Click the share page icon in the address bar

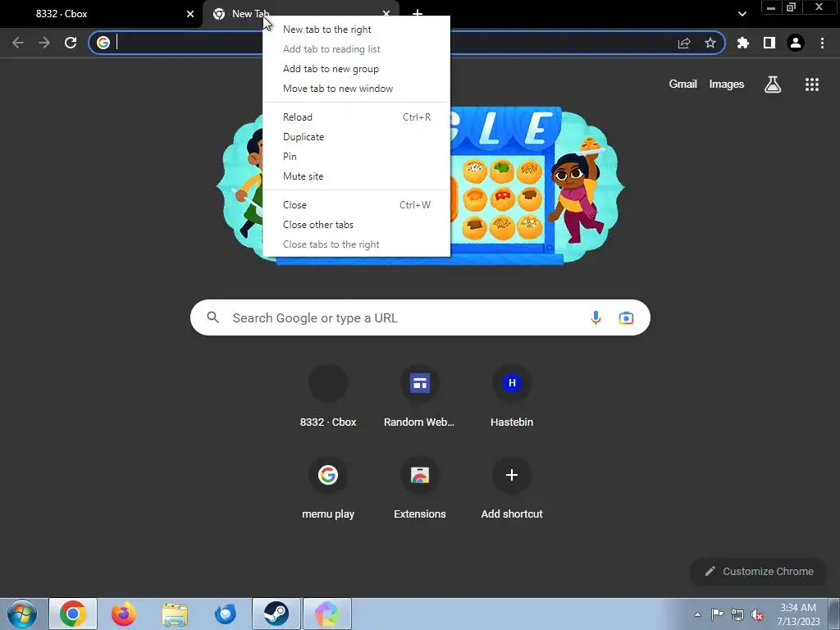coord(684,43)
